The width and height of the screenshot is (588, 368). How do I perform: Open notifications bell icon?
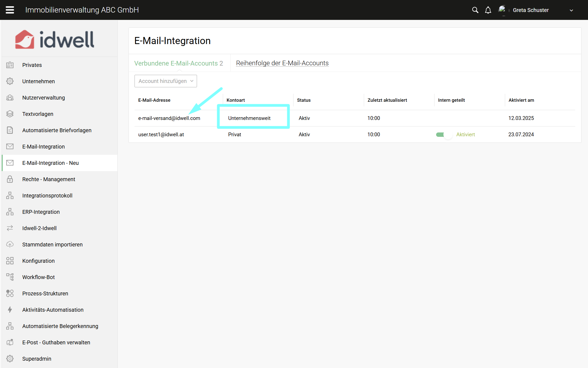click(488, 10)
